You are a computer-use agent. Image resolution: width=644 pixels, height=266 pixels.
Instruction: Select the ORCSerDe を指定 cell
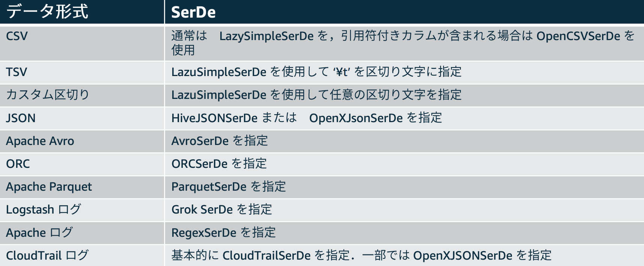(x=405, y=164)
